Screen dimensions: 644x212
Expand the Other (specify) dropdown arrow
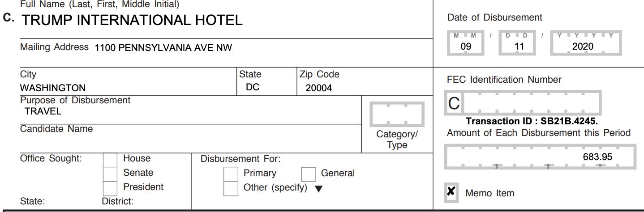318,189
